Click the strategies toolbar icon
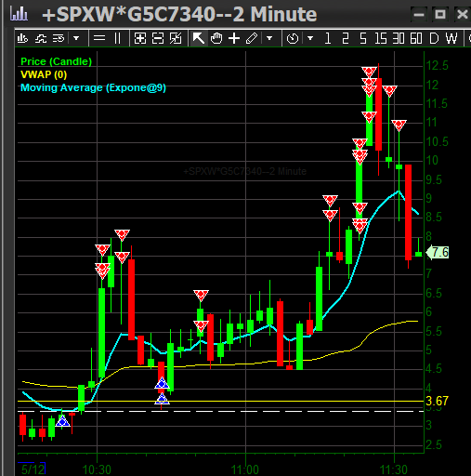471x476 pixels. pyautogui.click(x=59, y=39)
